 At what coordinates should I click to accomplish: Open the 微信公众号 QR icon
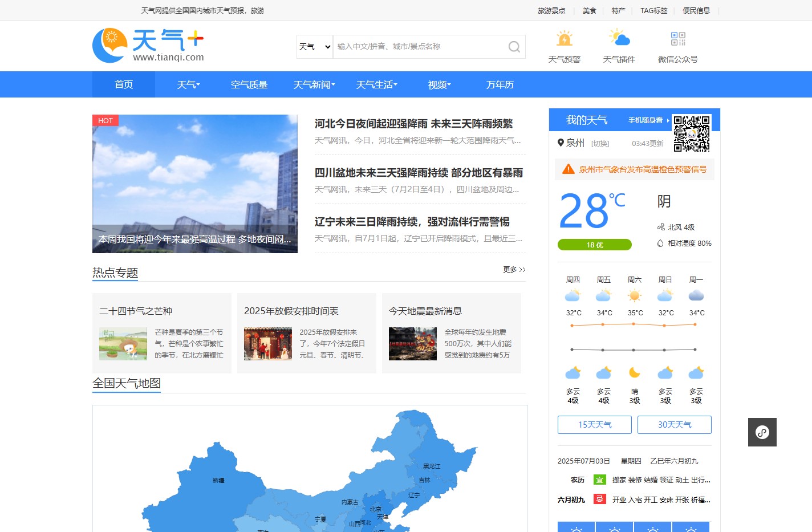click(678, 38)
